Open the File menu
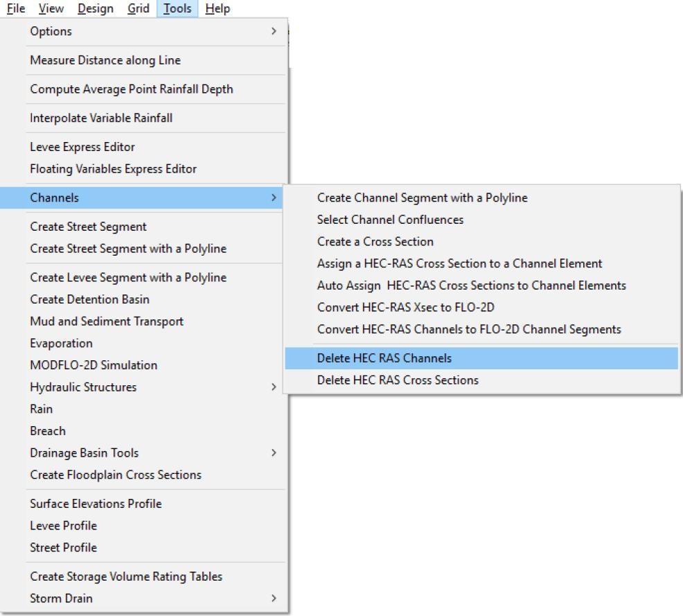Viewport: 683px width, 616px height. [15, 9]
